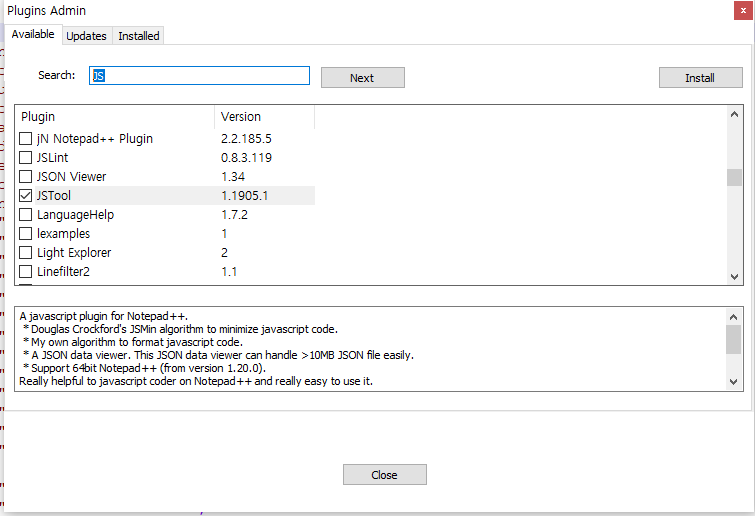The height and width of the screenshot is (516, 755).
Task: Click plugin list scrollbar up arrow
Action: coord(734,114)
